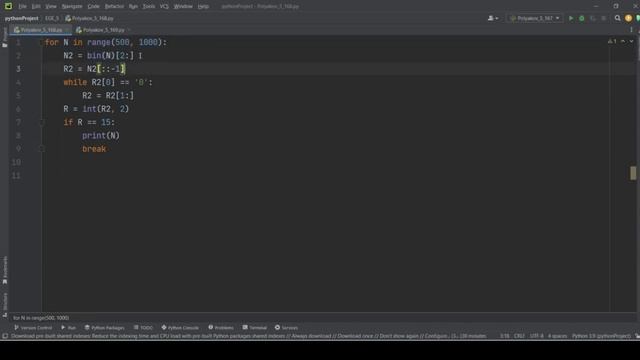The height and width of the screenshot is (360, 640).
Task: Open the Bookmarks sidebar tab
Action: (x=5, y=270)
